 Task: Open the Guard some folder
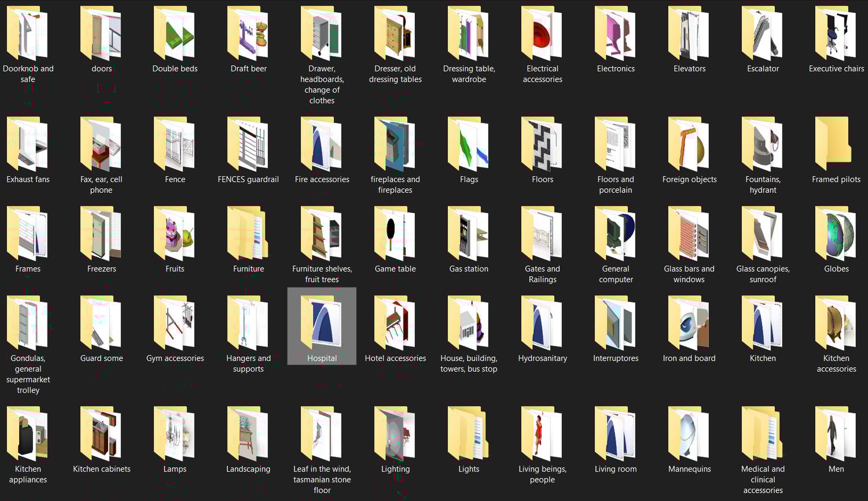coord(101,323)
